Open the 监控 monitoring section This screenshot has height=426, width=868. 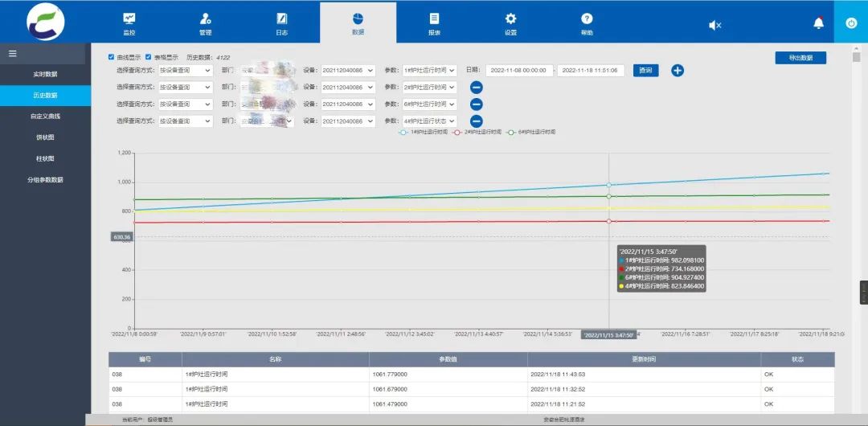click(129, 23)
